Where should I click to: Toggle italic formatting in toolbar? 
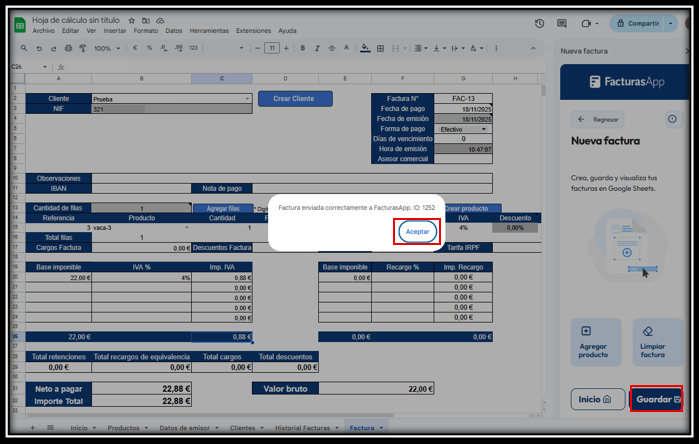coord(317,48)
